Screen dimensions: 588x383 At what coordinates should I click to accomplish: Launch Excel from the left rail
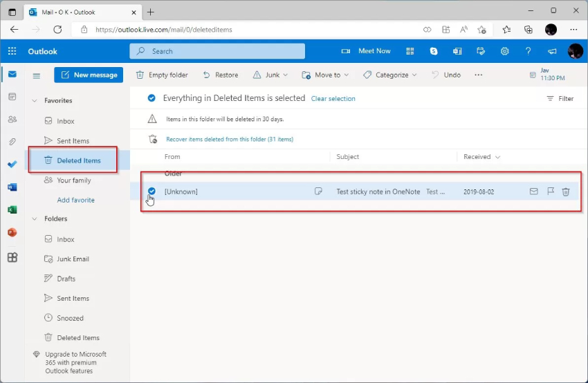click(x=12, y=210)
